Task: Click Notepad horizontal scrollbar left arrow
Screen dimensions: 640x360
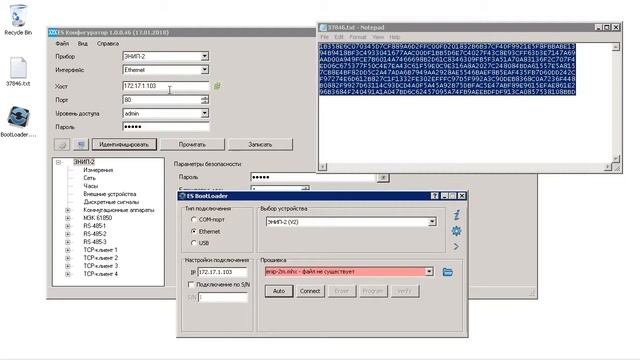Action: (x=322, y=167)
